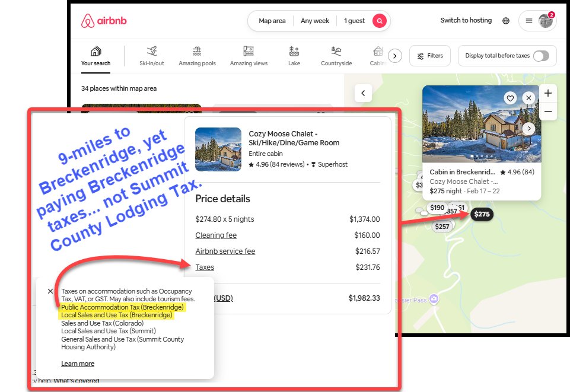
Task: Open the language globe icon
Action: pyautogui.click(x=505, y=20)
